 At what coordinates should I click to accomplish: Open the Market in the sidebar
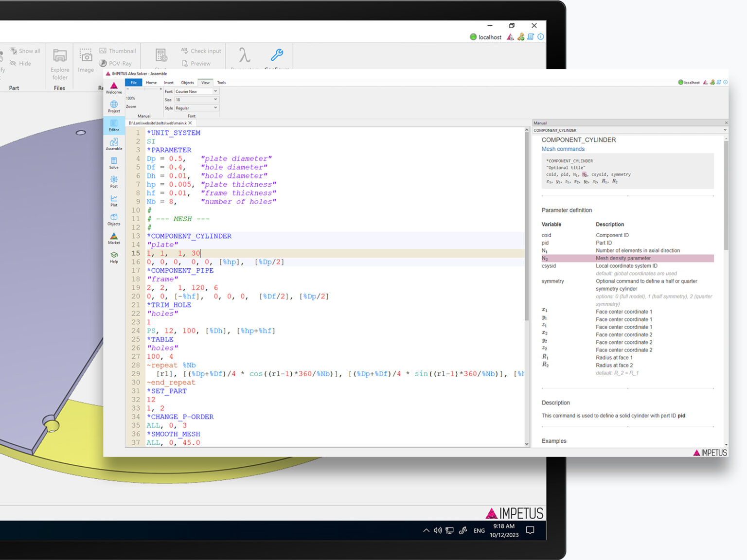click(x=114, y=238)
